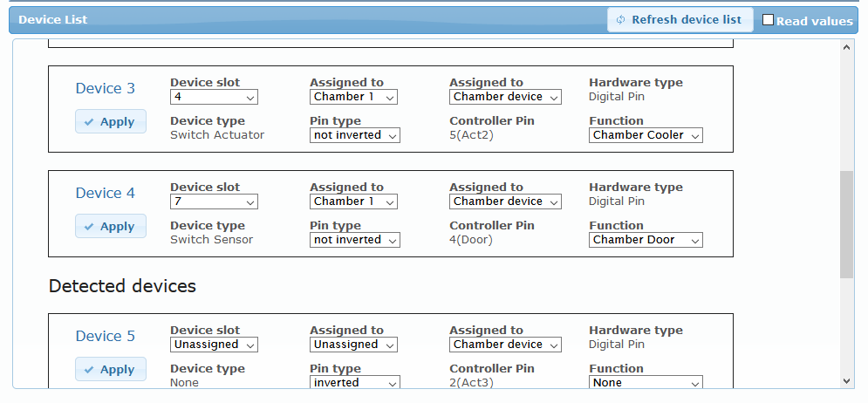
Task: Open Device 5 Unassigned device slot dropdown
Action: pyautogui.click(x=214, y=345)
